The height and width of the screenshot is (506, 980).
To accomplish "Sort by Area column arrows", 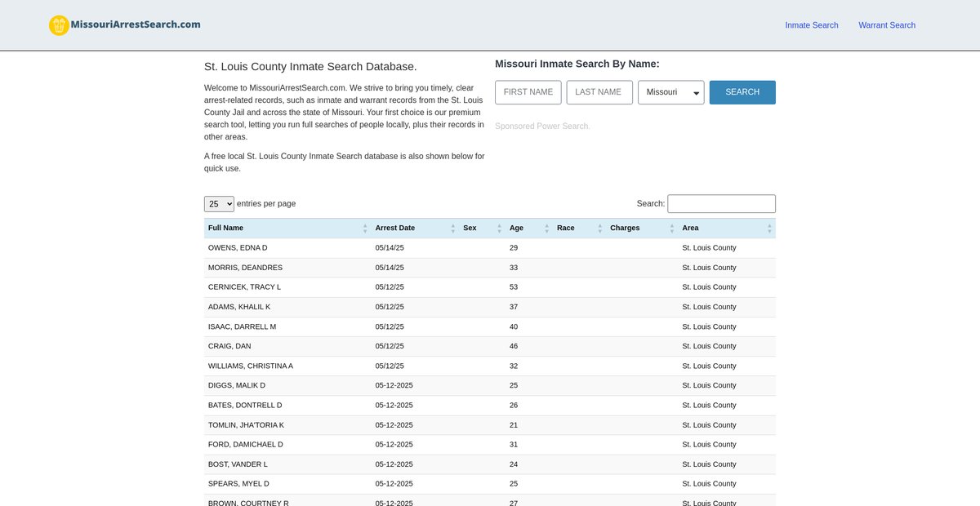I will tap(769, 229).
